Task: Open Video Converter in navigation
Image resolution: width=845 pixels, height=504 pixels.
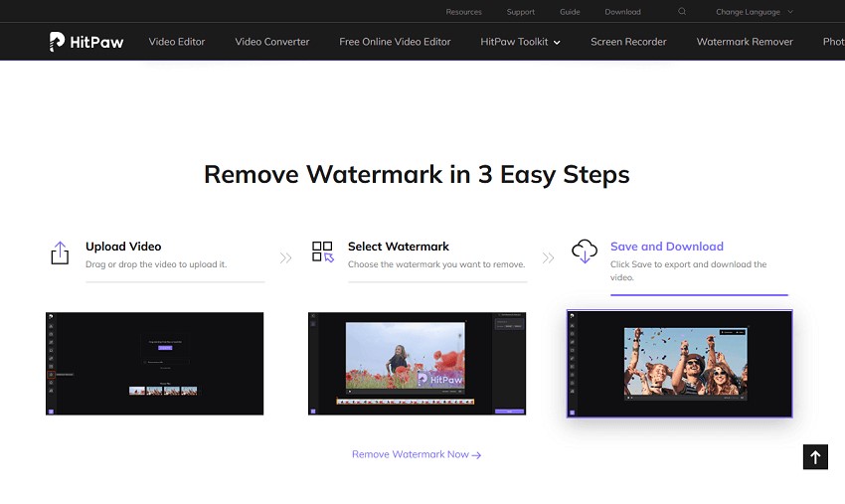Action: pyautogui.click(x=272, y=42)
